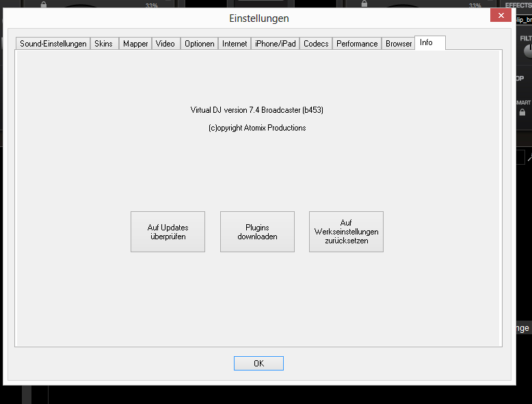Select the Performance tab
Viewport: 532px width, 404px height.
tap(357, 44)
